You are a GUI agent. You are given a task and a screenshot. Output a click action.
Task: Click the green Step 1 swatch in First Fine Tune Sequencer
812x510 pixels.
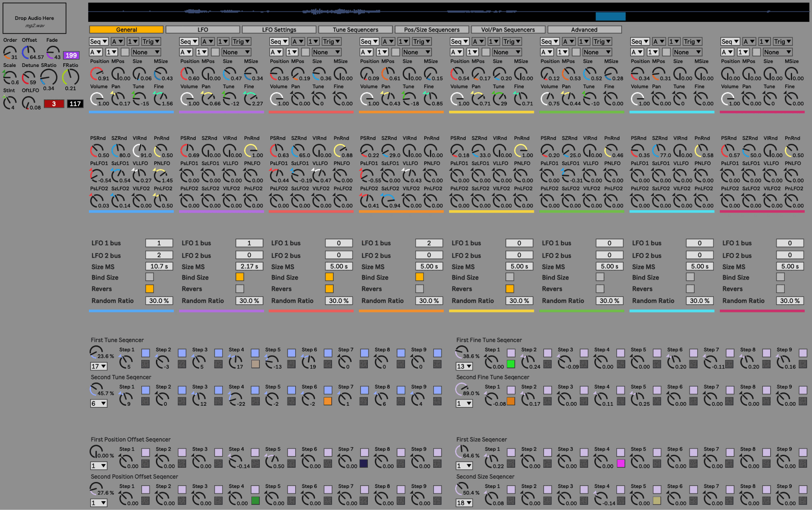click(511, 364)
